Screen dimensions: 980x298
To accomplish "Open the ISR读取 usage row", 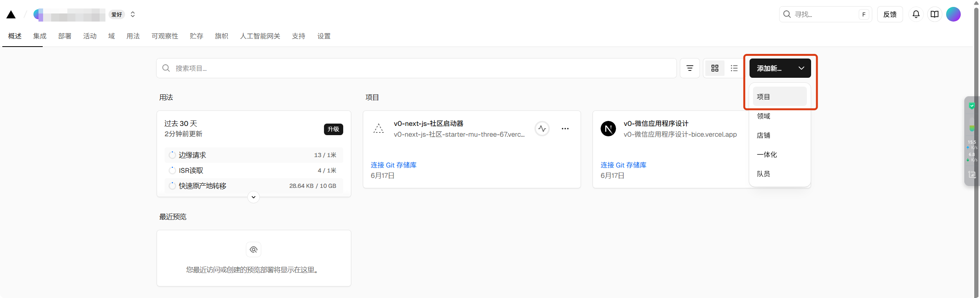I will tap(254, 171).
